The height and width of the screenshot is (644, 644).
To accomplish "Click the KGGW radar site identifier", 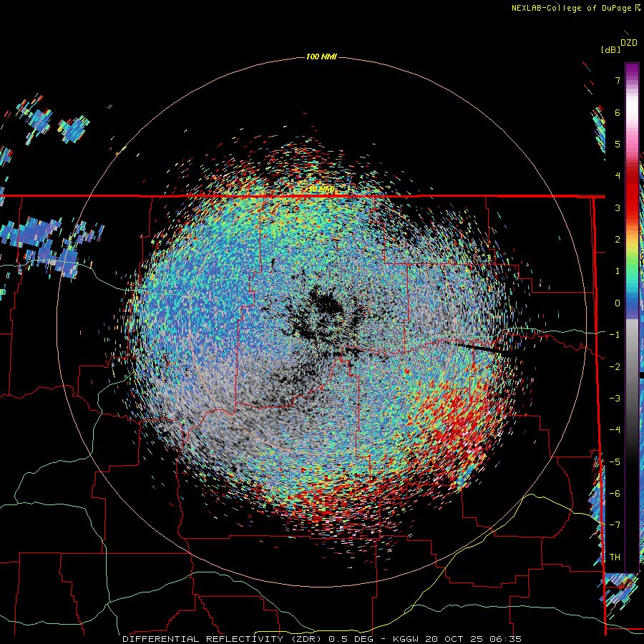I will pos(406,639).
